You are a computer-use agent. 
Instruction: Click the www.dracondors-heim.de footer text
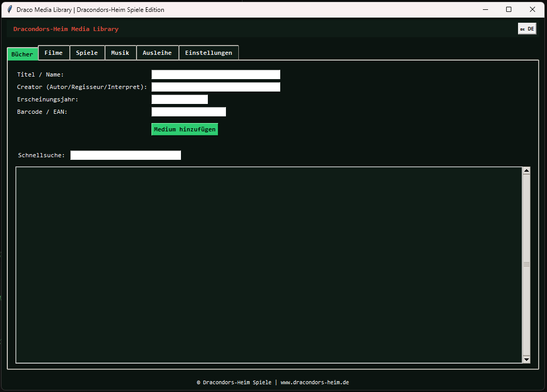(315, 382)
